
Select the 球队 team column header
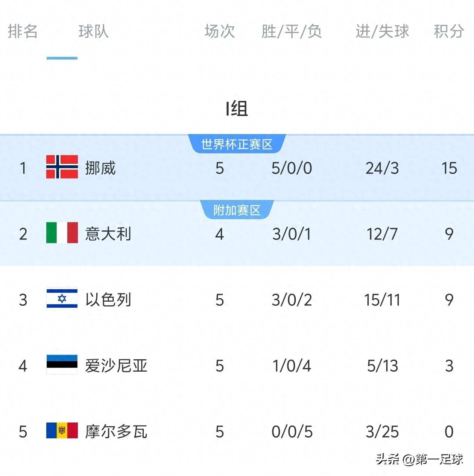(x=93, y=31)
